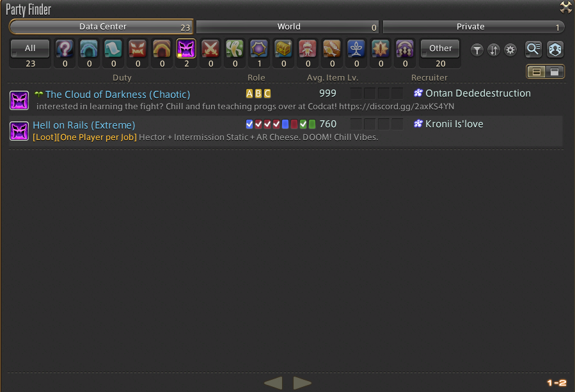Select the Duty Roulette question-mark category icon
The image size is (575, 392).
pyautogui.click(x=65, y=49)
